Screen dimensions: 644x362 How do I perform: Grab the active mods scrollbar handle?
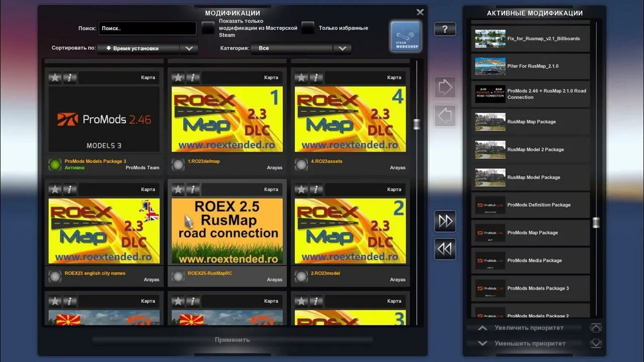596,222
